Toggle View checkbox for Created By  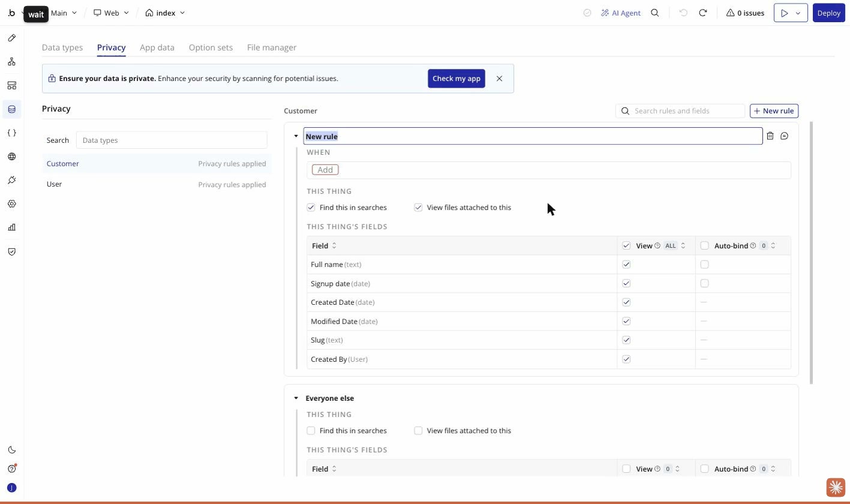pos(626,359)
